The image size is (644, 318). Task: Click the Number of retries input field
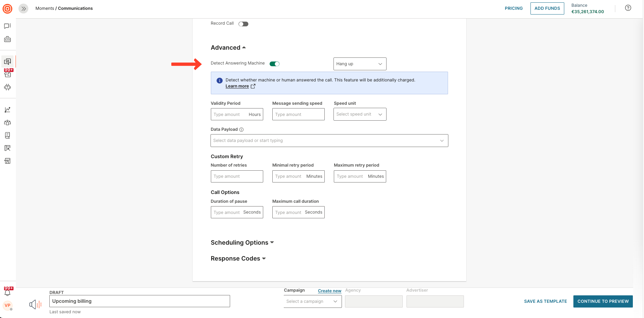(x=237, y=176)
